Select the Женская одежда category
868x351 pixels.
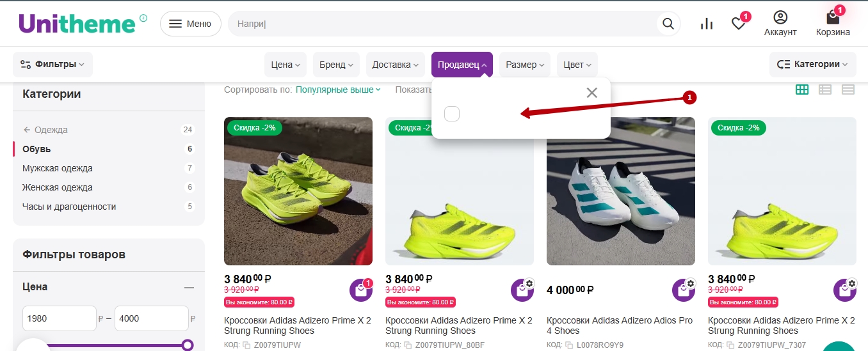58,187
